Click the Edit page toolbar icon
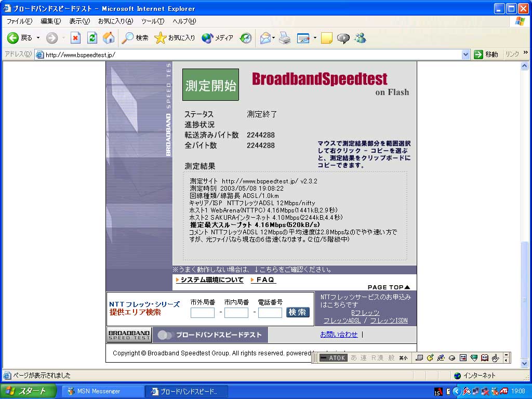The image size is (532, 399). tap(303, 38)
